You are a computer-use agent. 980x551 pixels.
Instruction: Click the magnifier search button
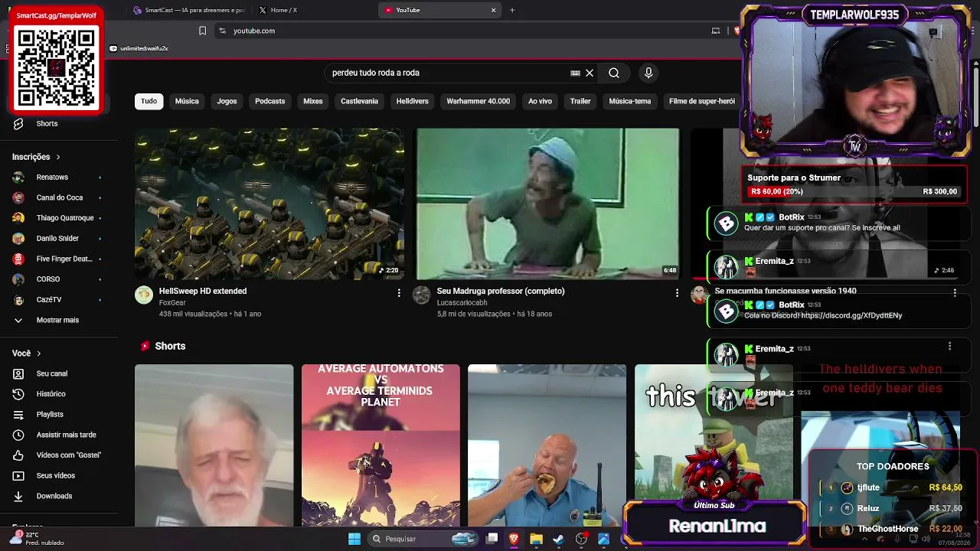pos(614,73)
